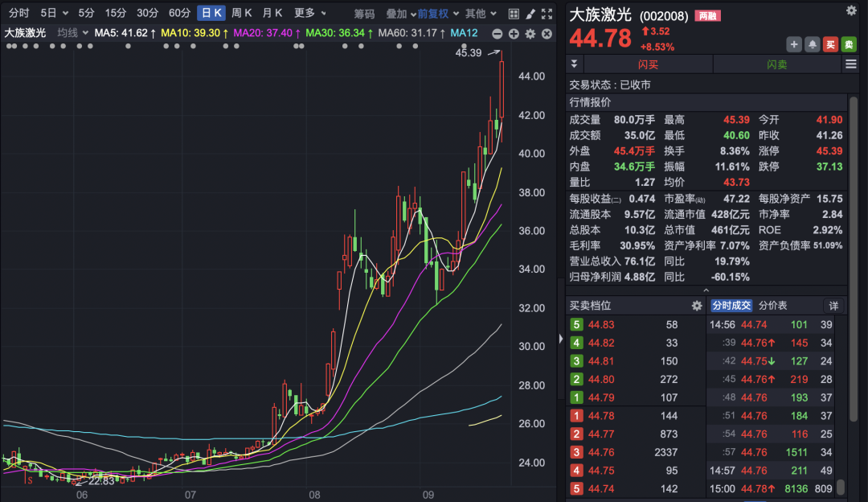Open the 更多 more intervals dropdown
Viewport: 868px width, 502px height.
coord(310,14)
